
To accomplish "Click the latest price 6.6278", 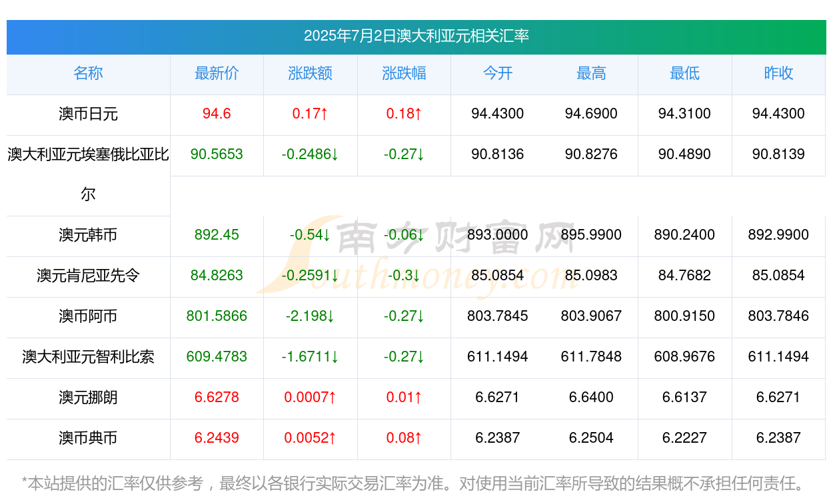I will [217, 397].
